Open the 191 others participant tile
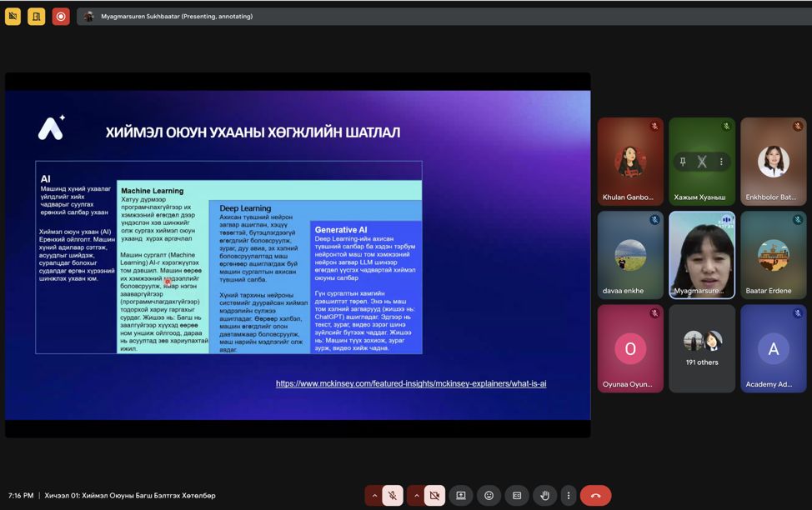 (x=702, y=347)
